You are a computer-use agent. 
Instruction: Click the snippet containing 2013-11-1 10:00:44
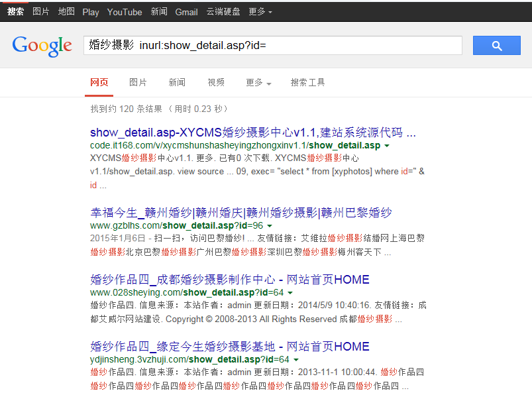(x=257, y=379)
